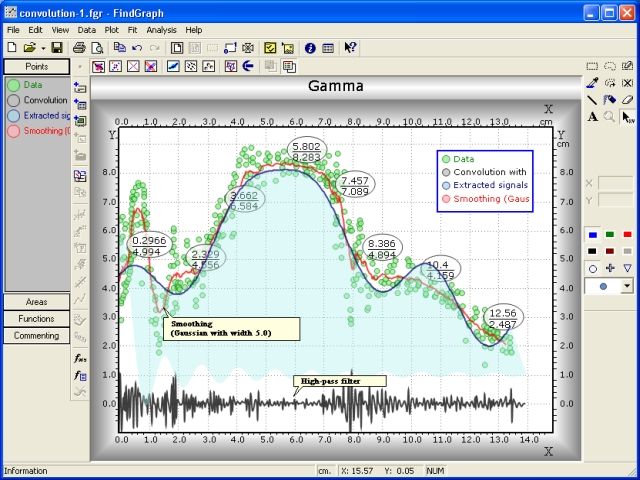Select the rectangular selection tool
640x480 pixels.
tap(592, 66)
